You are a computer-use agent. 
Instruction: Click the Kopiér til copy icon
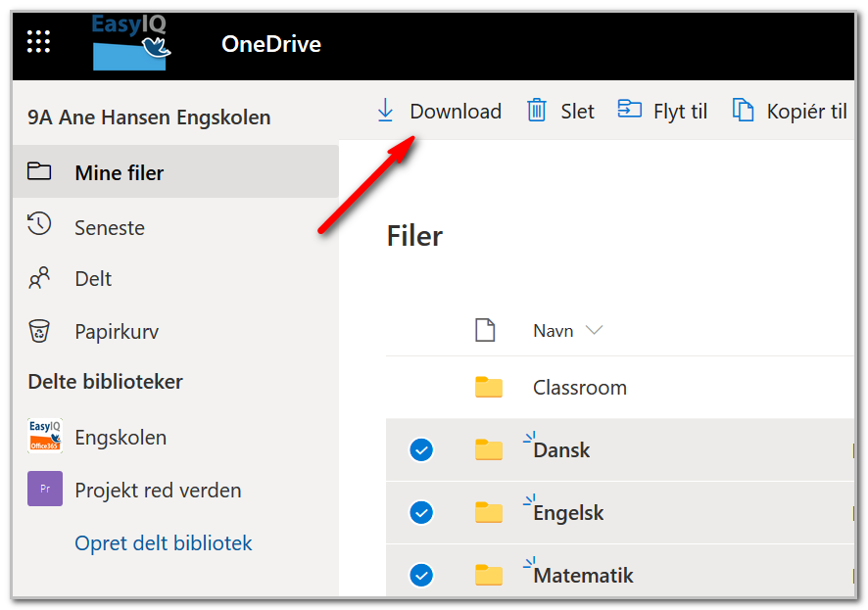point(743,110)
